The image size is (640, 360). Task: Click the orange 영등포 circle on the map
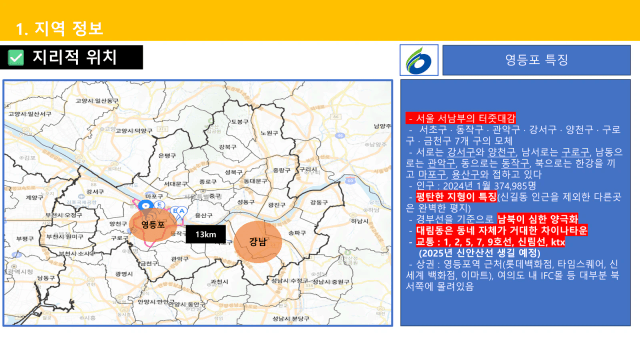(153, 224)
